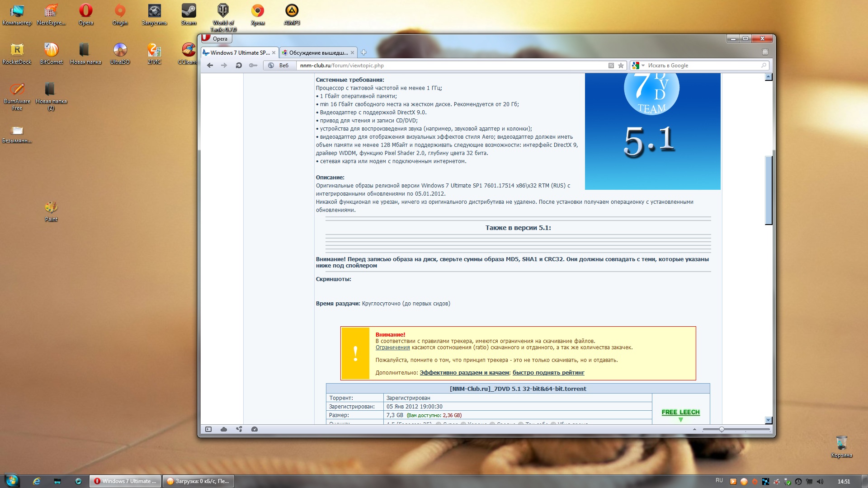Select the UltraISO desktop icon

click(120, 54)
